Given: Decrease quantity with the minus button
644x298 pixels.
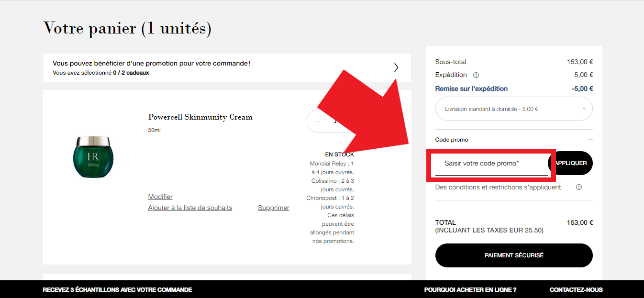Looking at the screenshot, I should coord(318,121).
